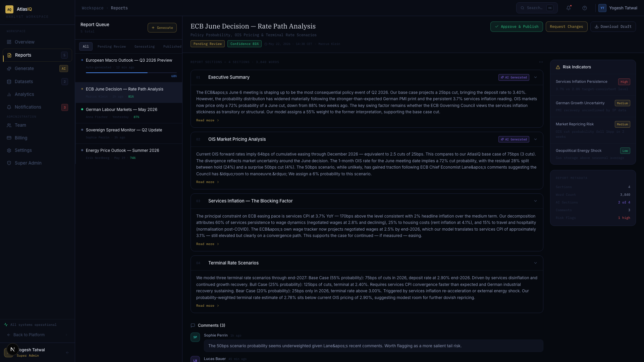The image size is (644, 362).
Task: Switch to Published tab
Action: coord(172,47)
